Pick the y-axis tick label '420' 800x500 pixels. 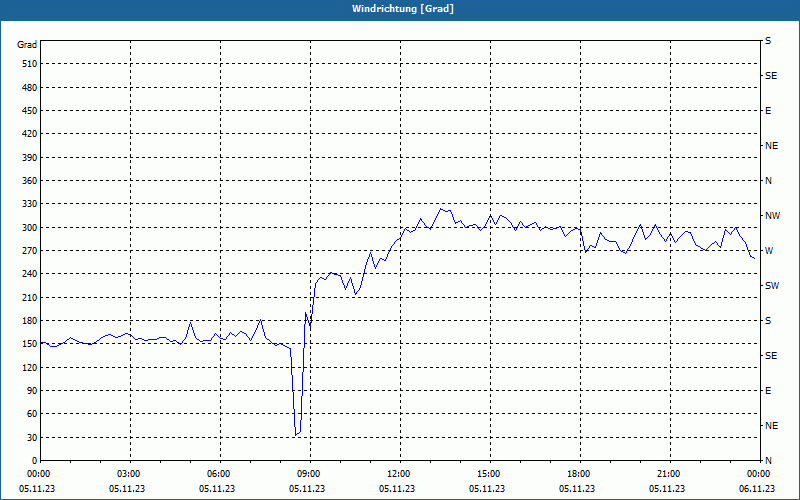click(x=30, y=134)
